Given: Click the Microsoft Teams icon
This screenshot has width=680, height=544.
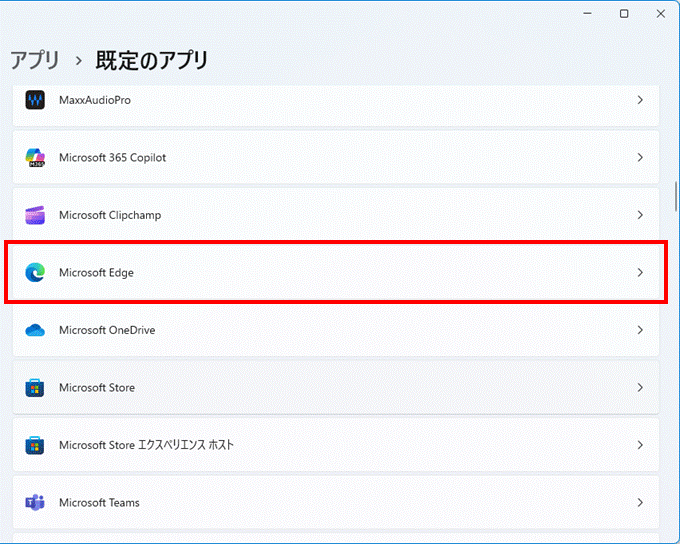Looking at the screenshot, I should coord(35,502).
